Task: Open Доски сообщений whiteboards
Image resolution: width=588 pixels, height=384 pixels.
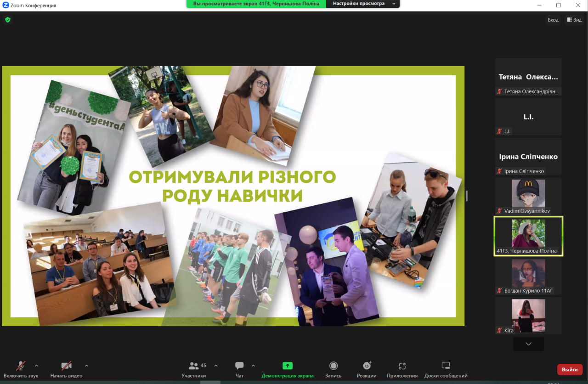Action: [446, 369]
